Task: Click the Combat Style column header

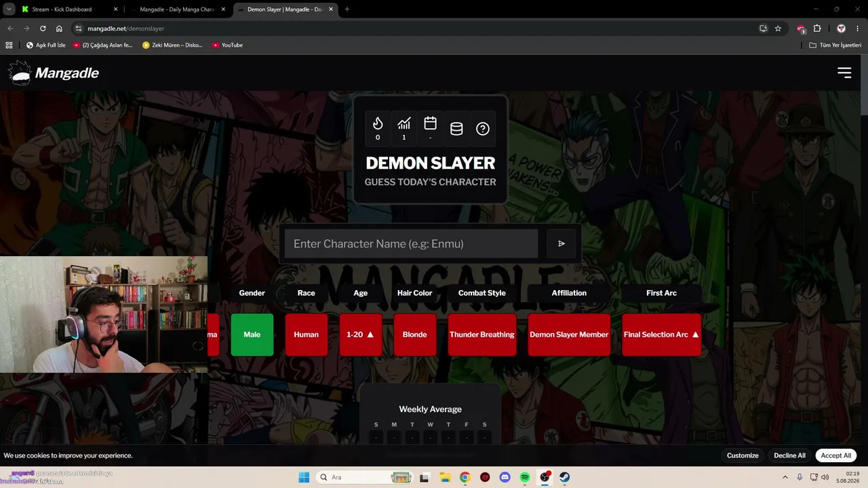Action: (482, 293)
